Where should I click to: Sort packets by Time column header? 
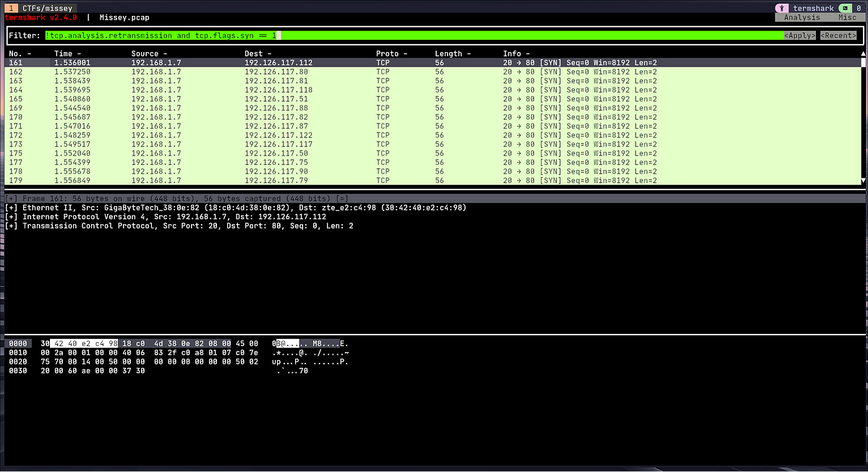pos(67,54)
